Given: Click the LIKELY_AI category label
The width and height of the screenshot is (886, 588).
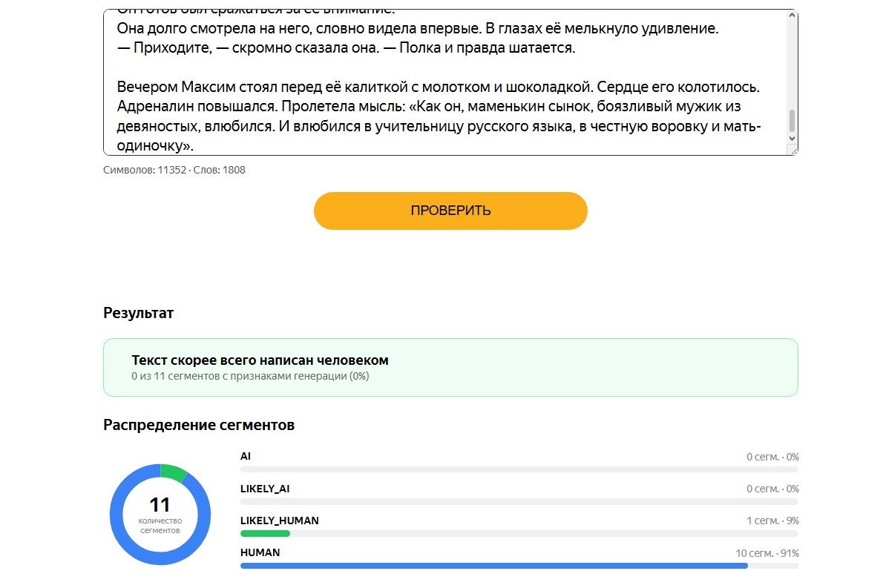Looking at the screenshot, I should coord(264,489).
